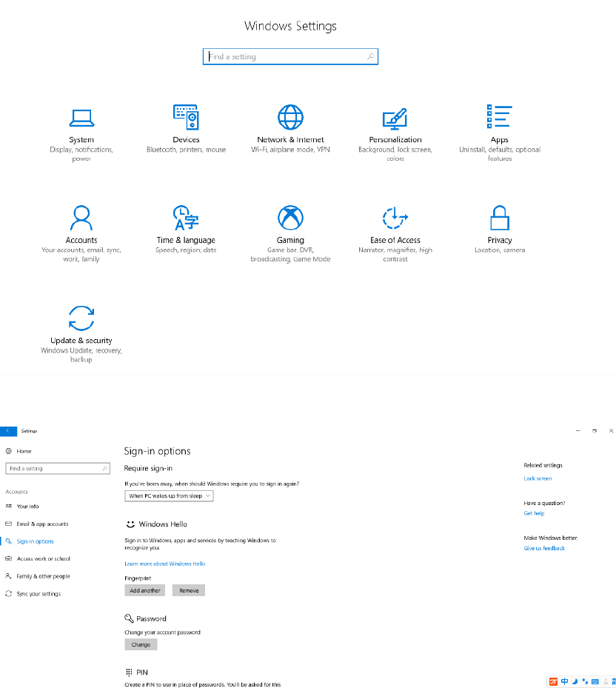Open the Gaming settings tile
616x688 pixels.
(x=290, y=234)
